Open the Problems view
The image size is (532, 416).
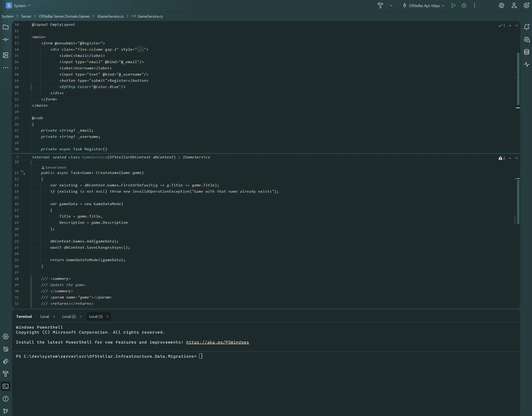pyautogui.click(x=6, y=399)
